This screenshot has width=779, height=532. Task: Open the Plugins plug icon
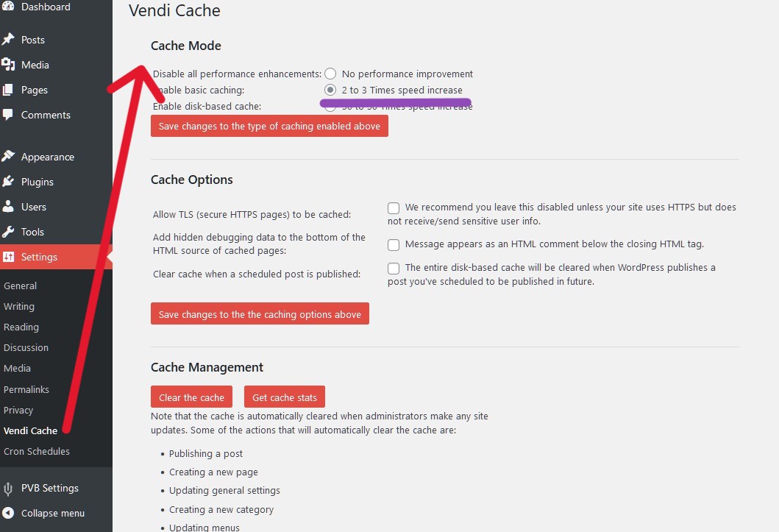click(x=8, y=181)
